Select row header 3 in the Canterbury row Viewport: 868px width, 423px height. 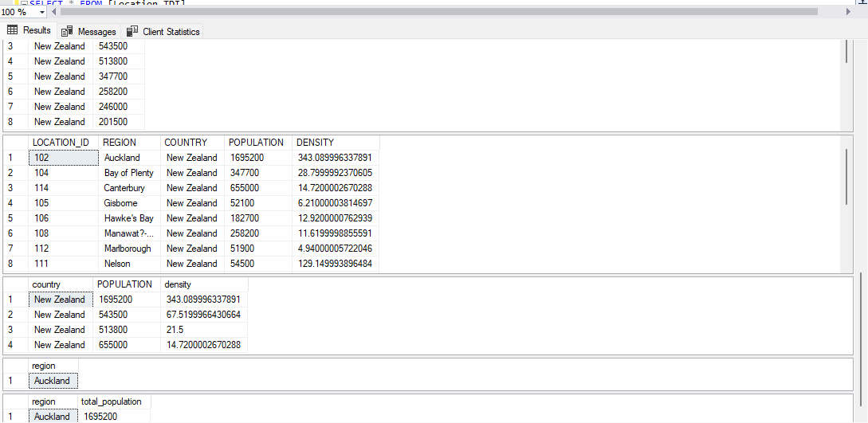tap(16, 188)
